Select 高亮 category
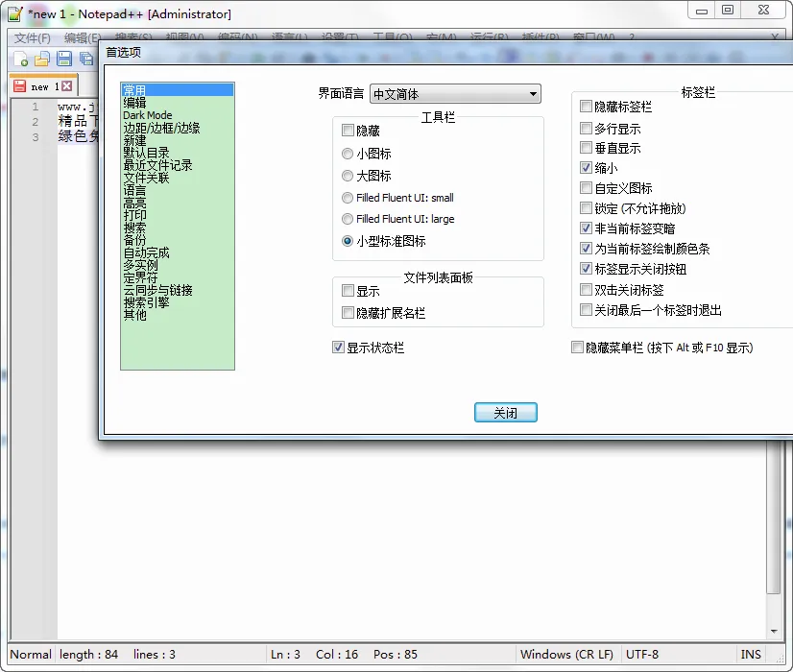The height and width of the screenshot is (672, 793). pyautogui.click(x=178, y=203)
